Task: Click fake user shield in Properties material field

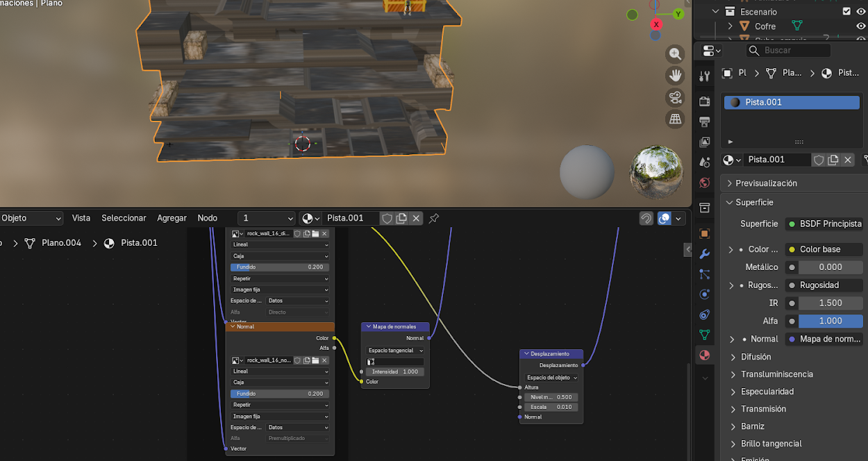Action: (x=819, y=160)
